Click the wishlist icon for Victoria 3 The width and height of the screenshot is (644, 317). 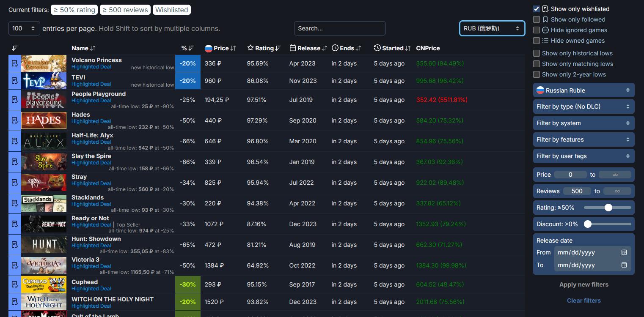click(x=15, y=265)
